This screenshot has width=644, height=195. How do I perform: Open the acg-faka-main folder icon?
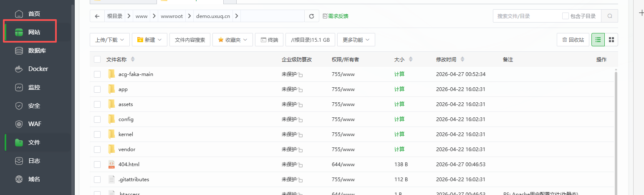coord(111,74)
